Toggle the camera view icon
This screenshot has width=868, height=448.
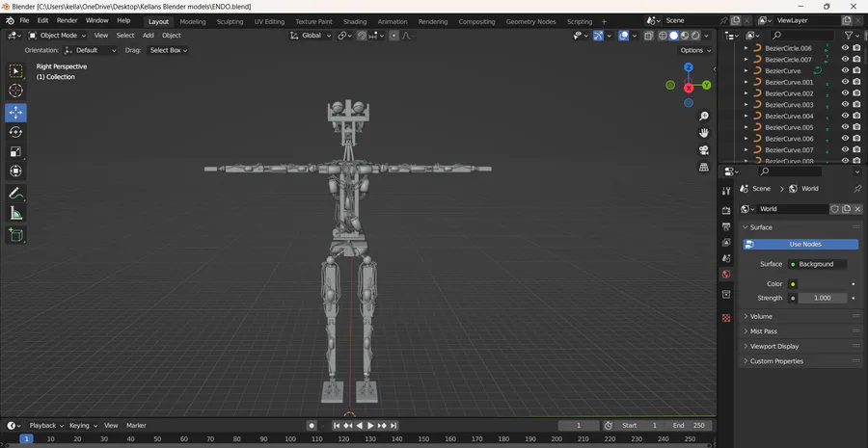(x=704, y=150)
